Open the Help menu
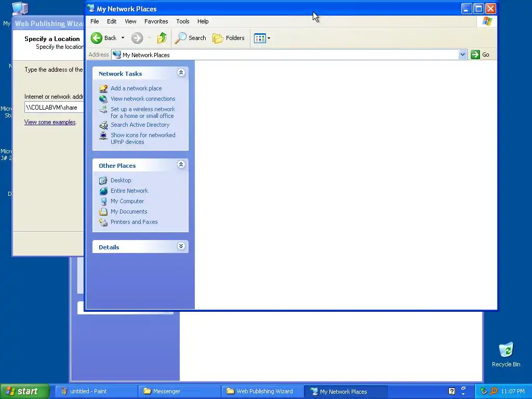532x399 pixels. click(203, 21)
